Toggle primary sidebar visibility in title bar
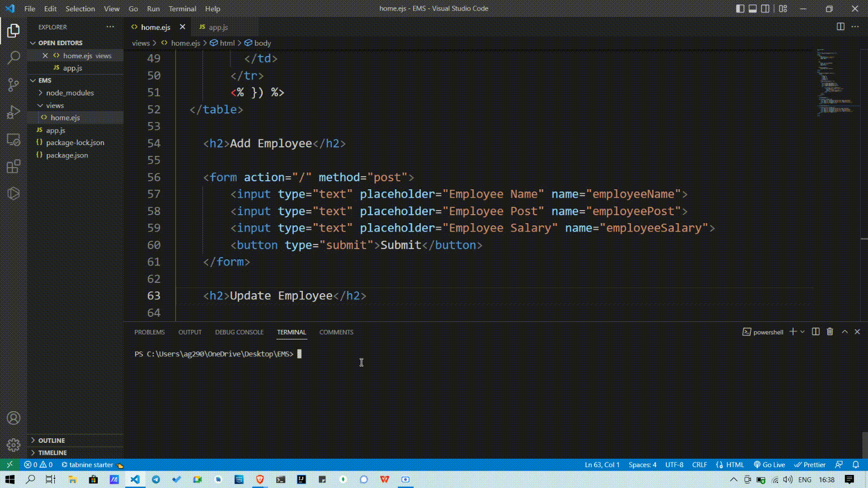Viewport: 868px width, 488px height. pyautogui.click(x=740, y=8)
